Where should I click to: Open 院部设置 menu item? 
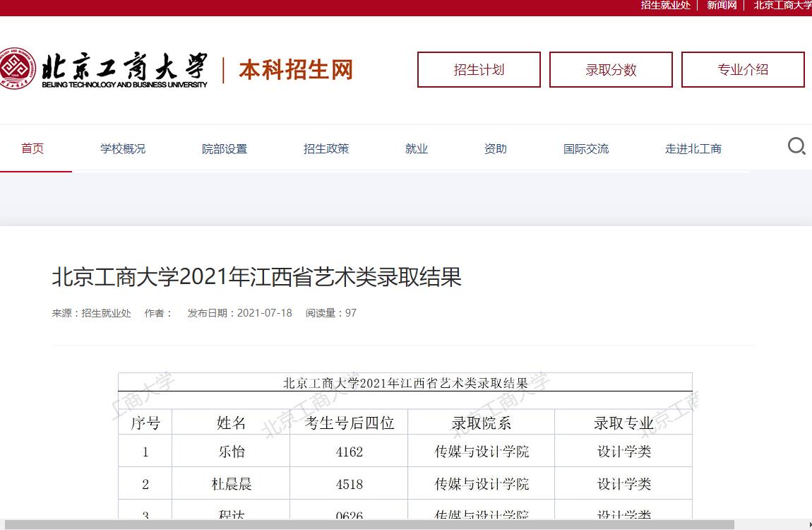point(225,148)
